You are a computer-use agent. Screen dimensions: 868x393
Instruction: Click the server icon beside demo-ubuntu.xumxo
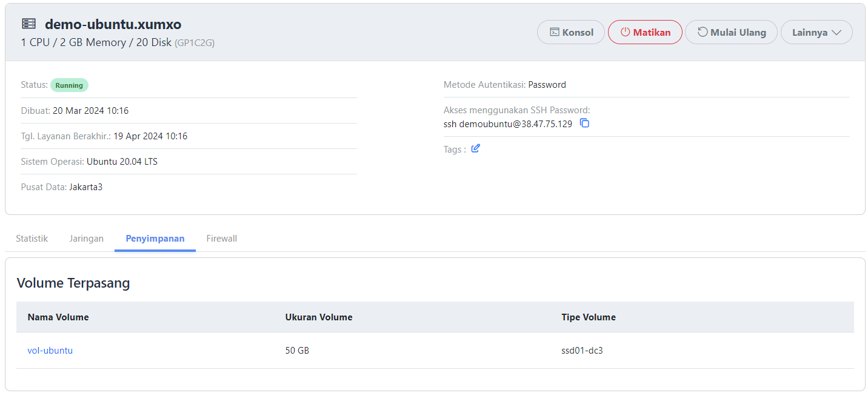pyautogui.click(x=28, y=23)
